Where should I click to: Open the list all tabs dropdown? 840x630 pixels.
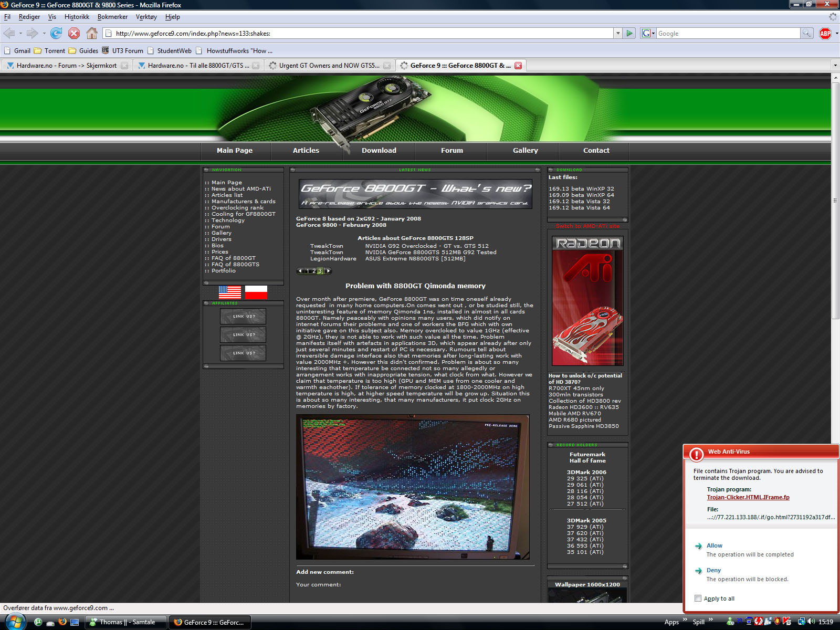[x=835, y=66]
